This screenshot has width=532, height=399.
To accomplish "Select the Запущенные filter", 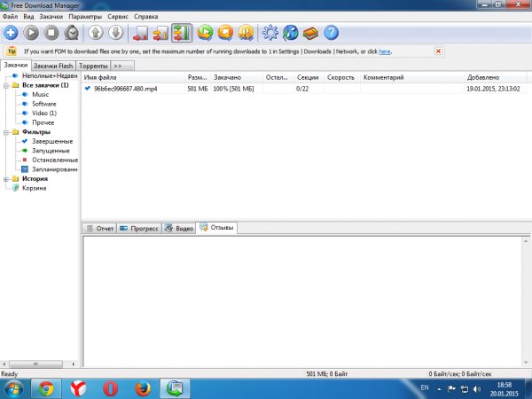I will pyautogui.click(x=51, y=151).
